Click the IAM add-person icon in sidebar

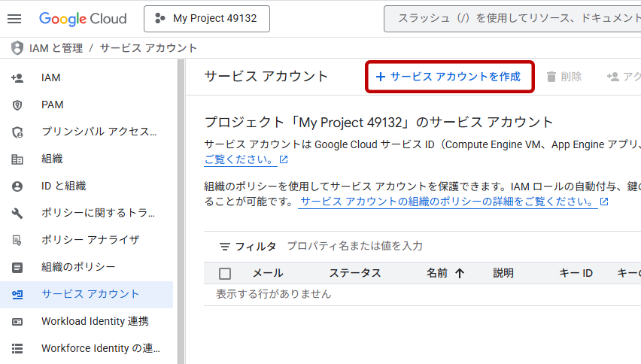(17, 77)
